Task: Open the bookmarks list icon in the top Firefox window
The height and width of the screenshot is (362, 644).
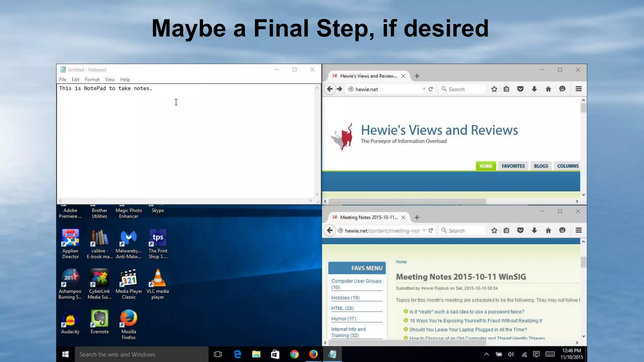Action: pos(506,89)
